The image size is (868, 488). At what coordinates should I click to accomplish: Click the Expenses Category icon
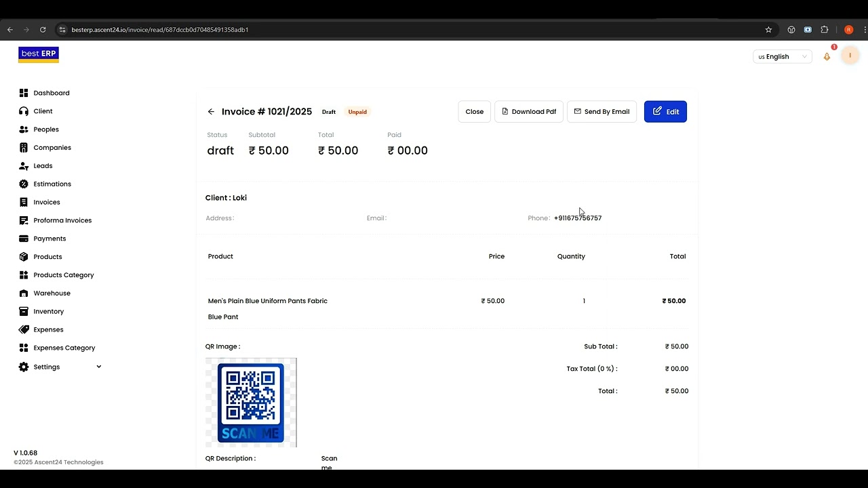pyautogui.click(x=24, y=348)
